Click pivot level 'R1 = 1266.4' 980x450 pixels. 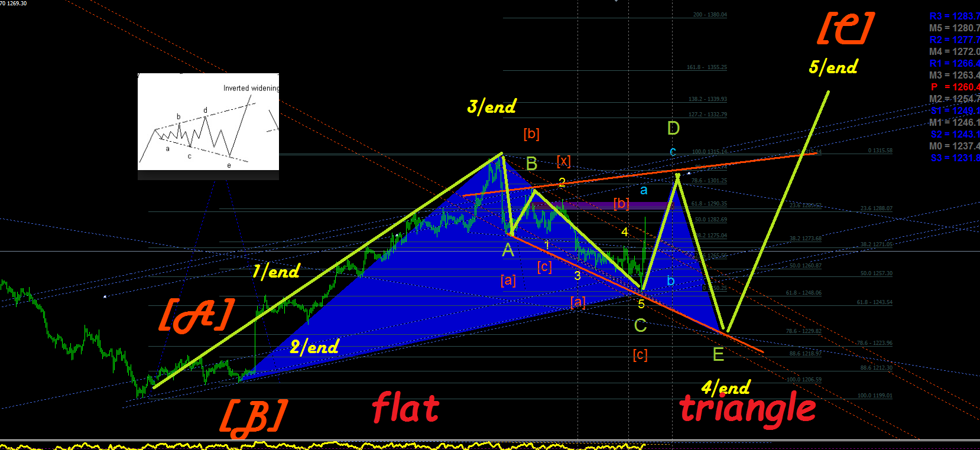coord(955,64)
